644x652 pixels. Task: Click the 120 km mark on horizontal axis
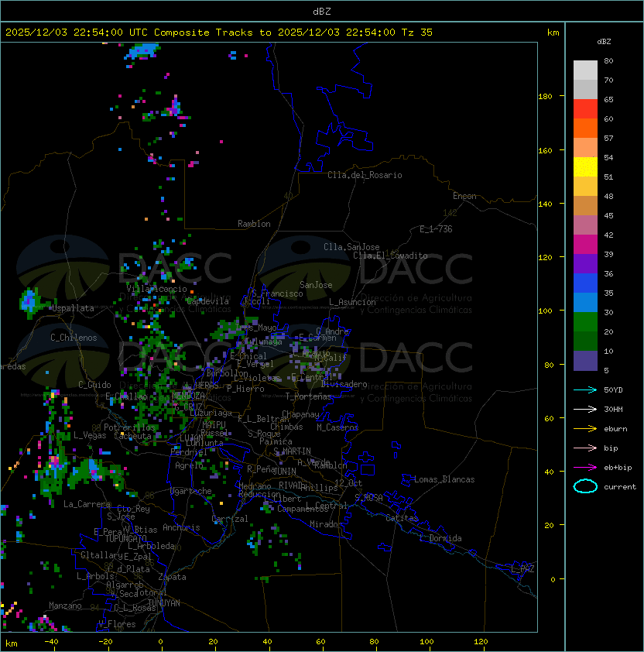(480, 642)
